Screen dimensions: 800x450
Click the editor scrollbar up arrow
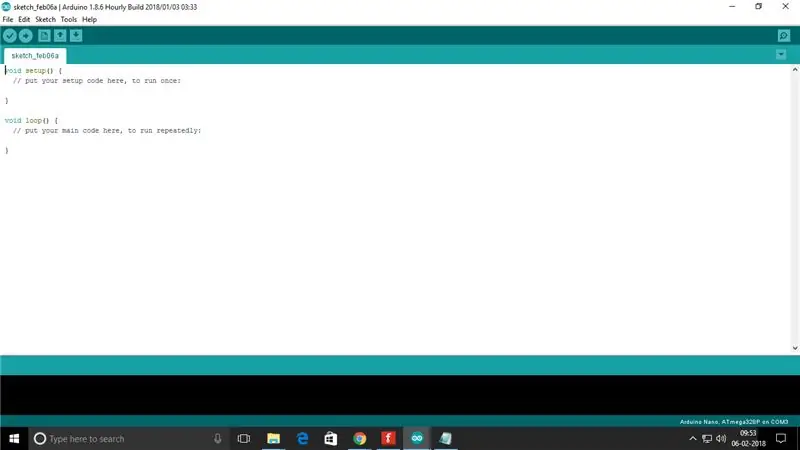pyautogui.click(x=795, y=69)
